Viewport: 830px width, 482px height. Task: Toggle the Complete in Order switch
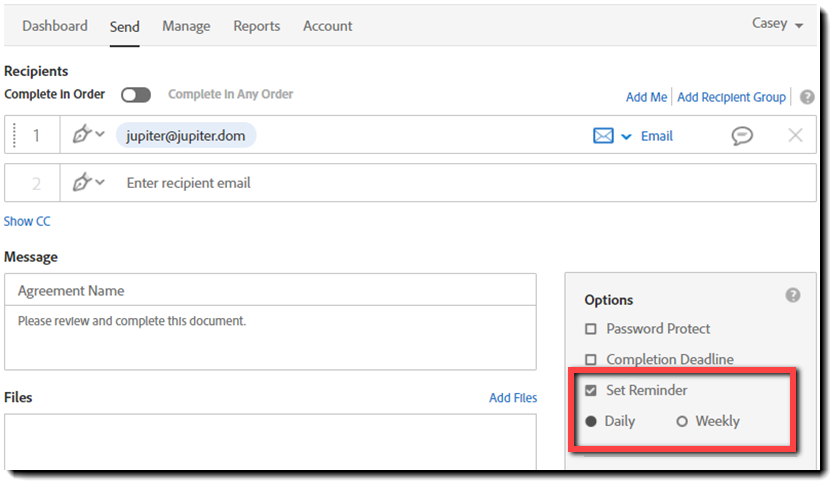[136, 95]
